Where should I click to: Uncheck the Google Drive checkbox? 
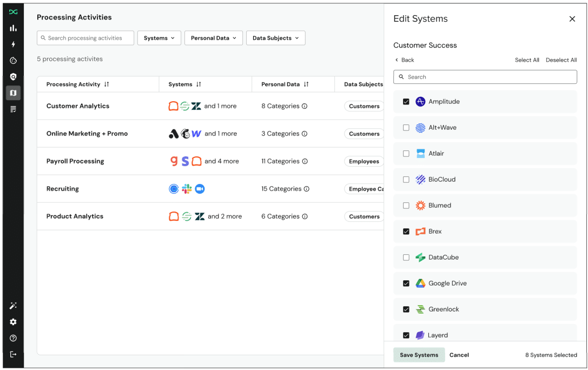coord(406,283)
